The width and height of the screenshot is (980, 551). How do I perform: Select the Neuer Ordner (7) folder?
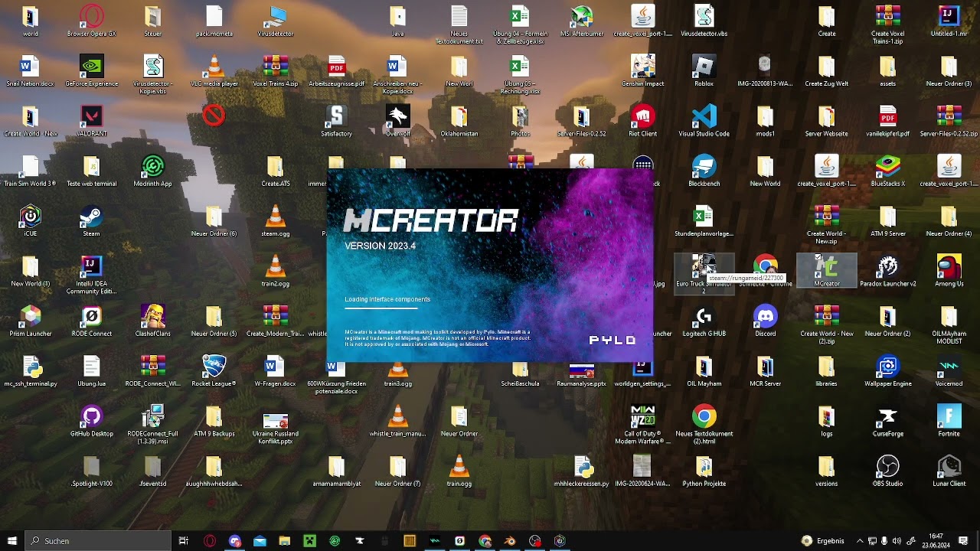click(x=397, y=471)
